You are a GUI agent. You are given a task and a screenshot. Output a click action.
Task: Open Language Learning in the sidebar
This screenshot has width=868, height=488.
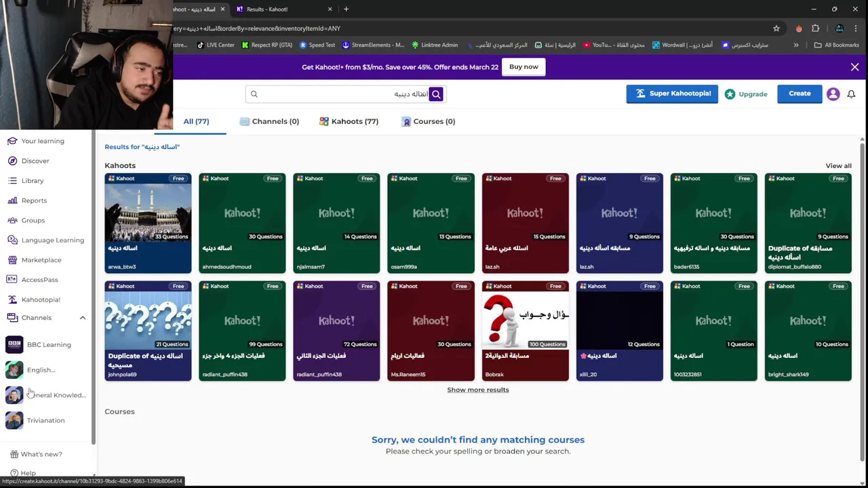(x=45, y=240)
